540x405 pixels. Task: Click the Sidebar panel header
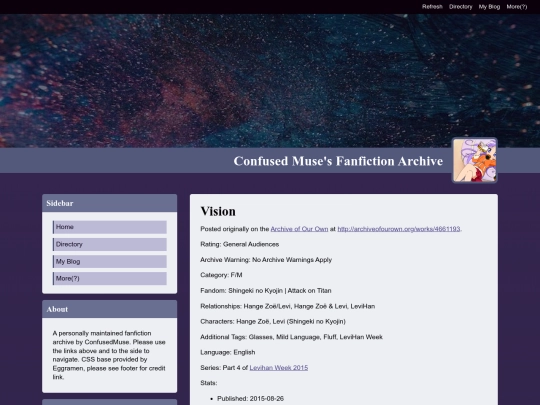pos(110,203)
